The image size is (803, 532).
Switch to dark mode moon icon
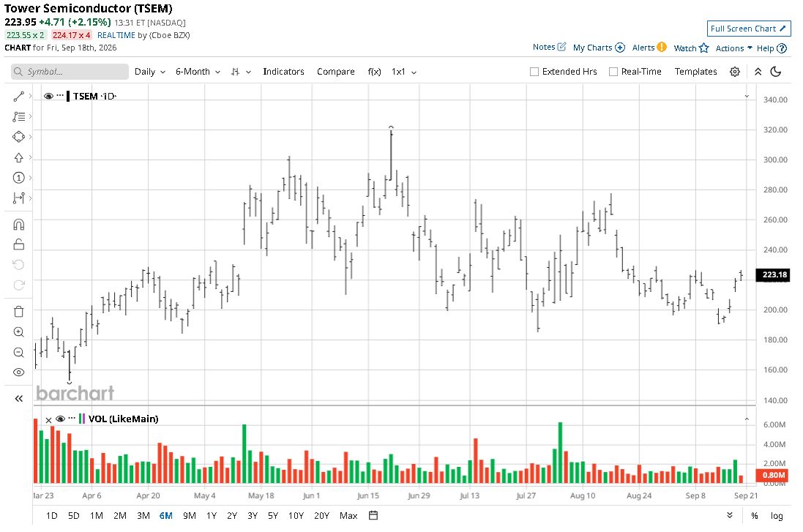pos(776,72)
